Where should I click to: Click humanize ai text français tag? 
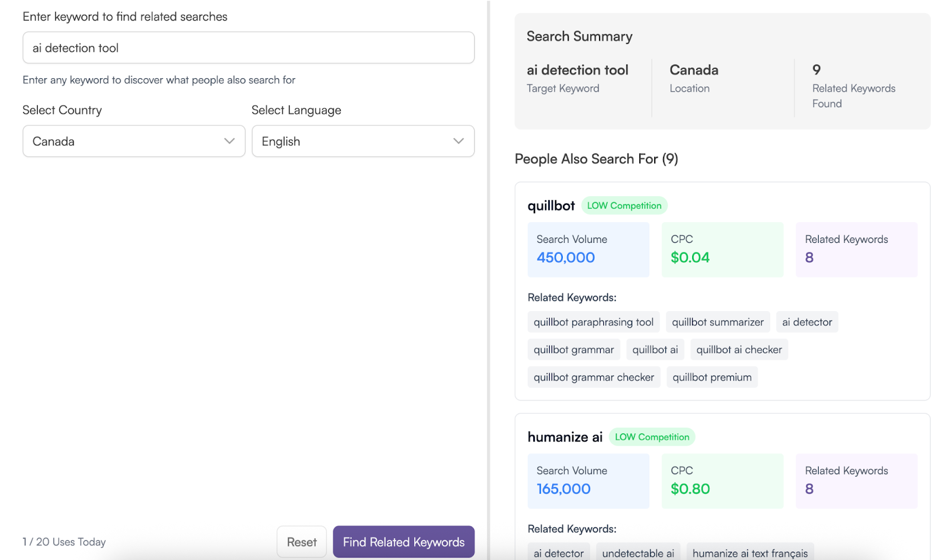(x=750, y=552)
